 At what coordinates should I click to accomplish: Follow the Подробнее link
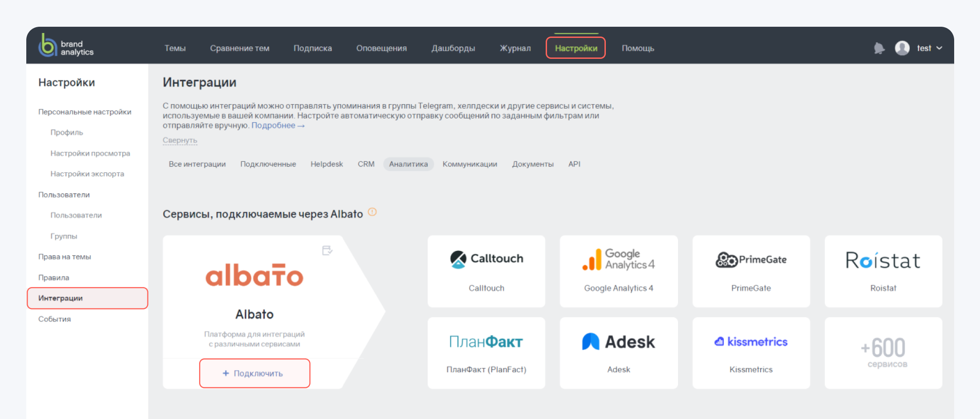click(x=278, y=125)
